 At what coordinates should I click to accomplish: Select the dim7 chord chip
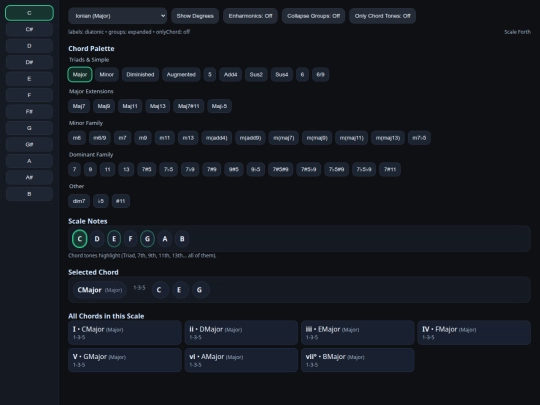click(79, 201)
